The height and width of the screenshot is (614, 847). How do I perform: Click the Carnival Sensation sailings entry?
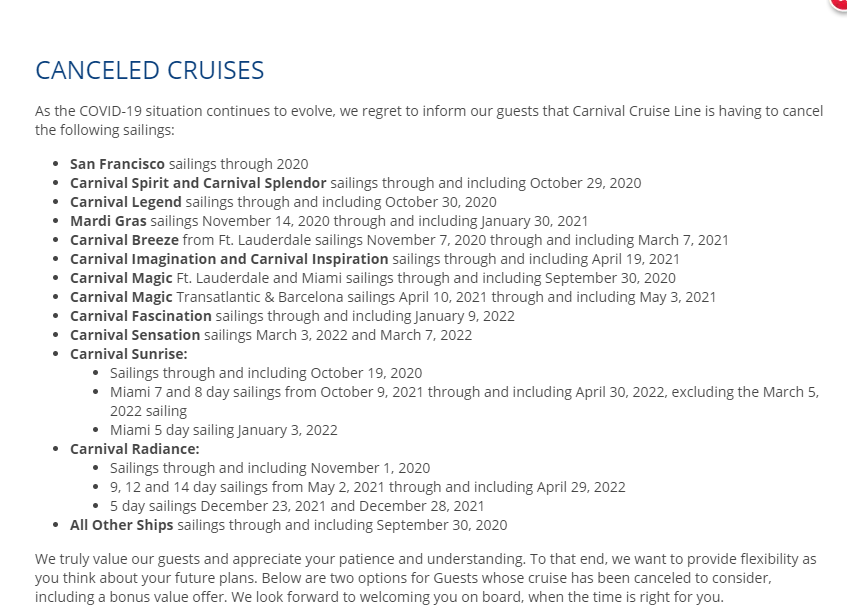point(270,335)
